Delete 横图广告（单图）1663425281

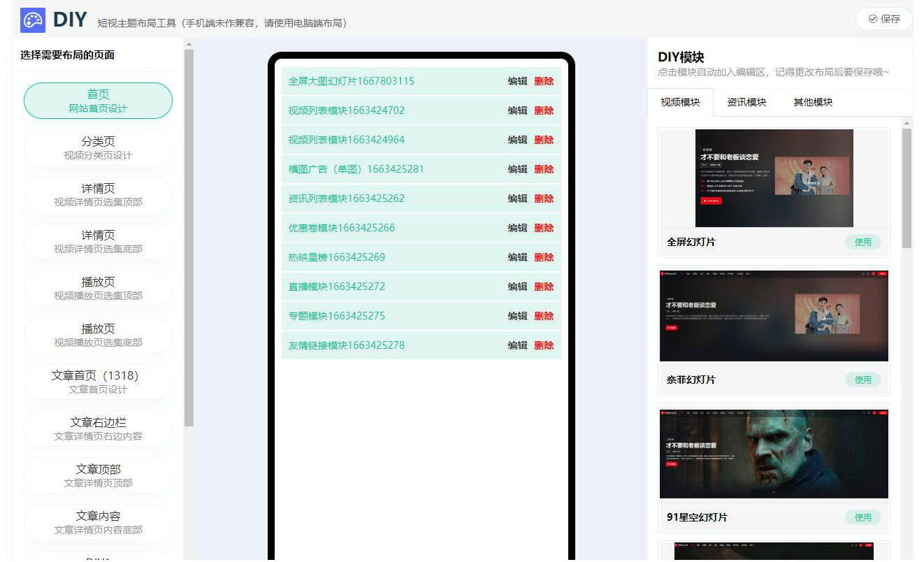point(544,169)
